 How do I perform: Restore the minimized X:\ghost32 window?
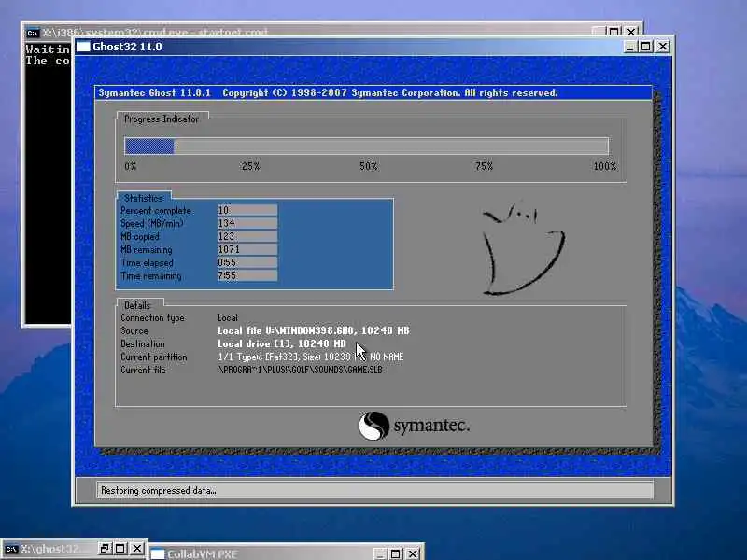[105, 549]
